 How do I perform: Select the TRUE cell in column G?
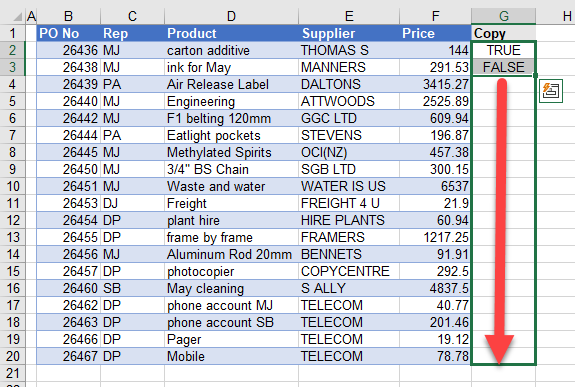(503, 50)
